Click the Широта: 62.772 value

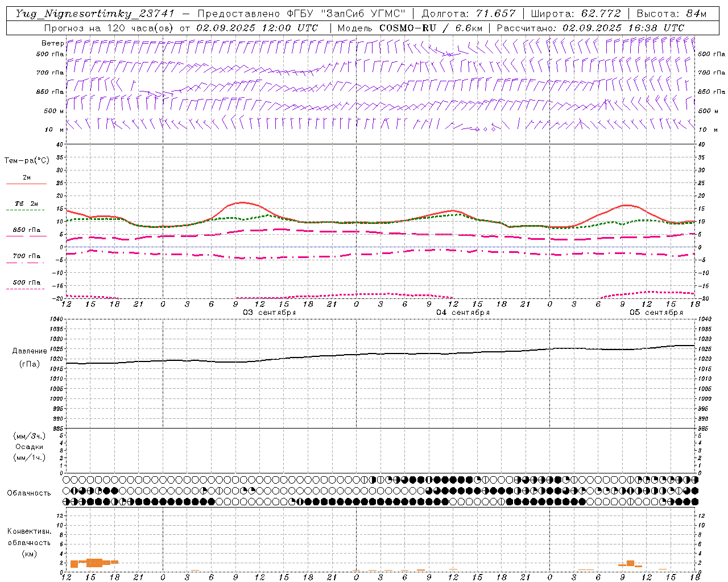tap(576, 14)
